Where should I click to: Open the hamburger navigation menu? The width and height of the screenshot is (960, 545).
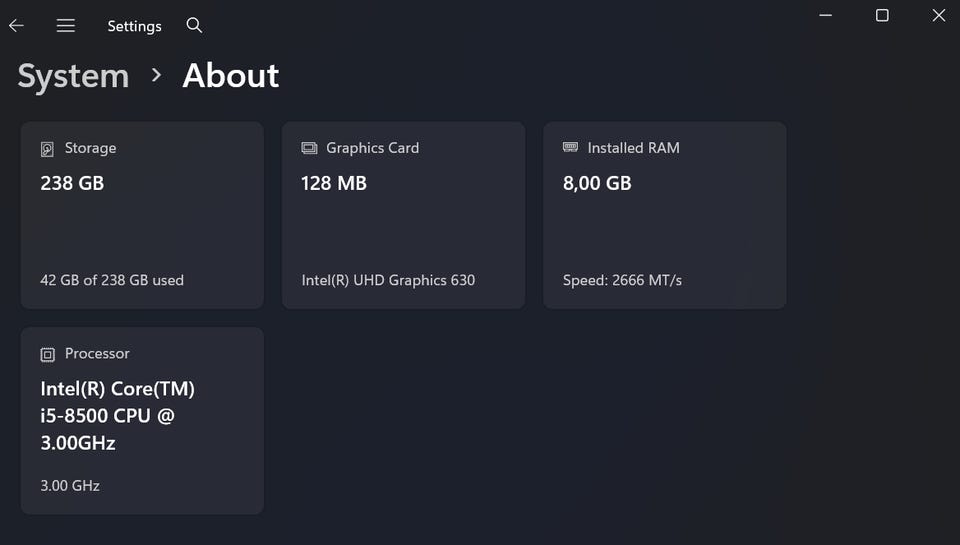[66, 26]
